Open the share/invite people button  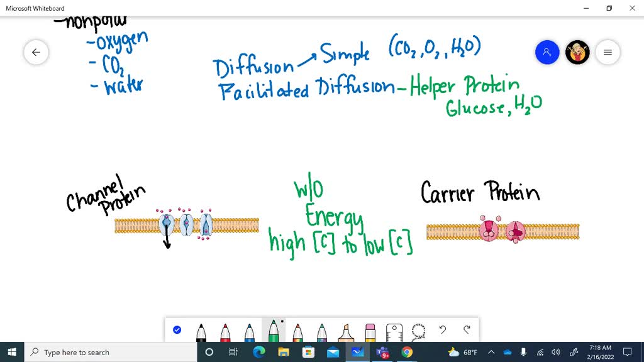pyautogui.click(x=547, y=52)
